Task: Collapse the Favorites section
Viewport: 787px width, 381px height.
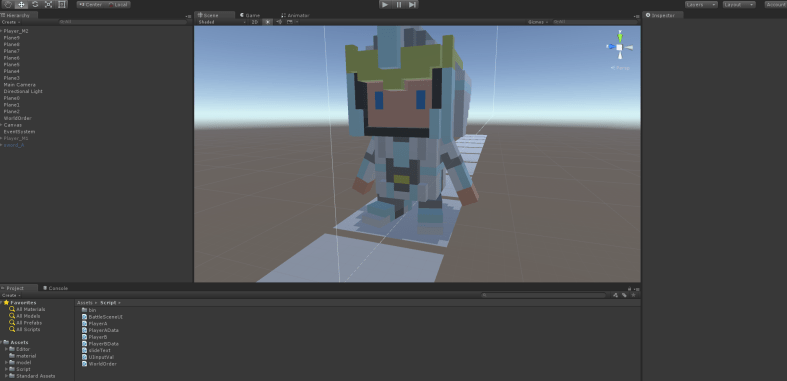Action: [x=2, y=303]
